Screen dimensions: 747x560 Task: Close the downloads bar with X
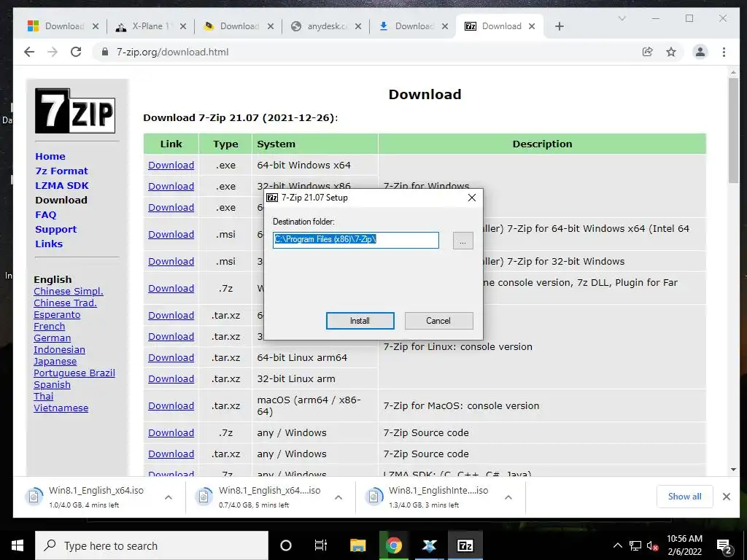[726, 497]
